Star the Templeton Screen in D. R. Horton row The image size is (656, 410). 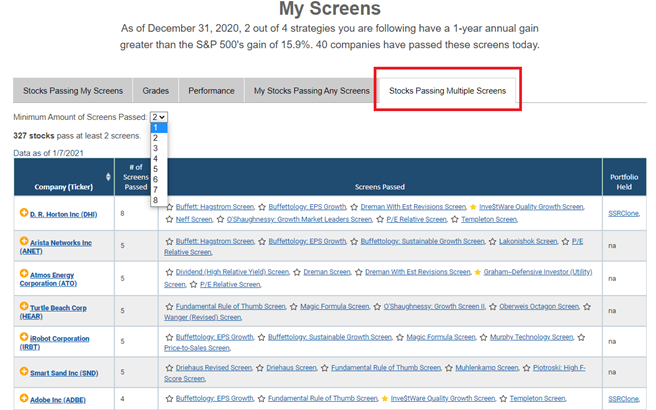point(455,219)
